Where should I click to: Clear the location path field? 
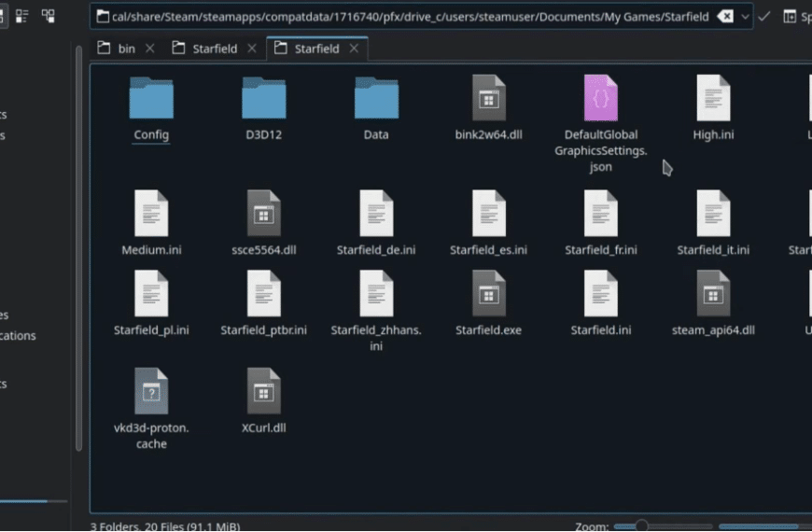pos(725,17)
